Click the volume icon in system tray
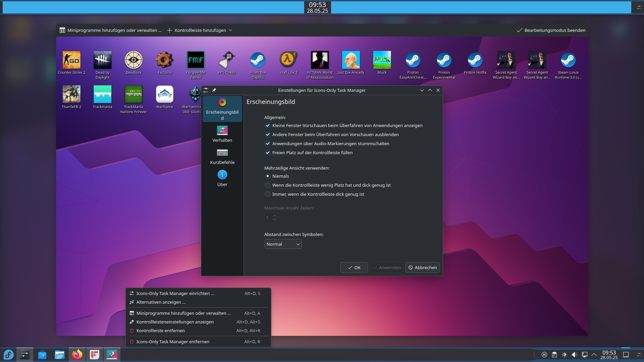This screenshot has width=644, height=362. pyautogui.click(x=574, y=355)
